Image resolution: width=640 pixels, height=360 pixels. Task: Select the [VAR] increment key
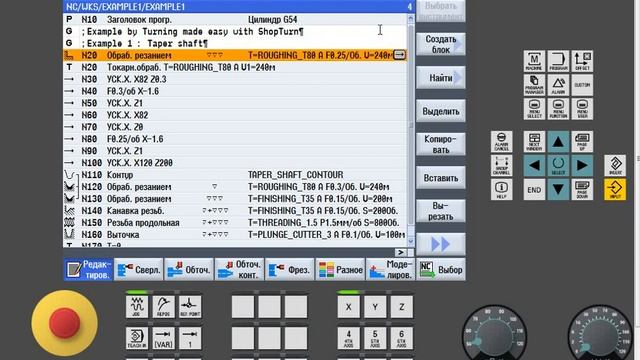tap(164, 338)
